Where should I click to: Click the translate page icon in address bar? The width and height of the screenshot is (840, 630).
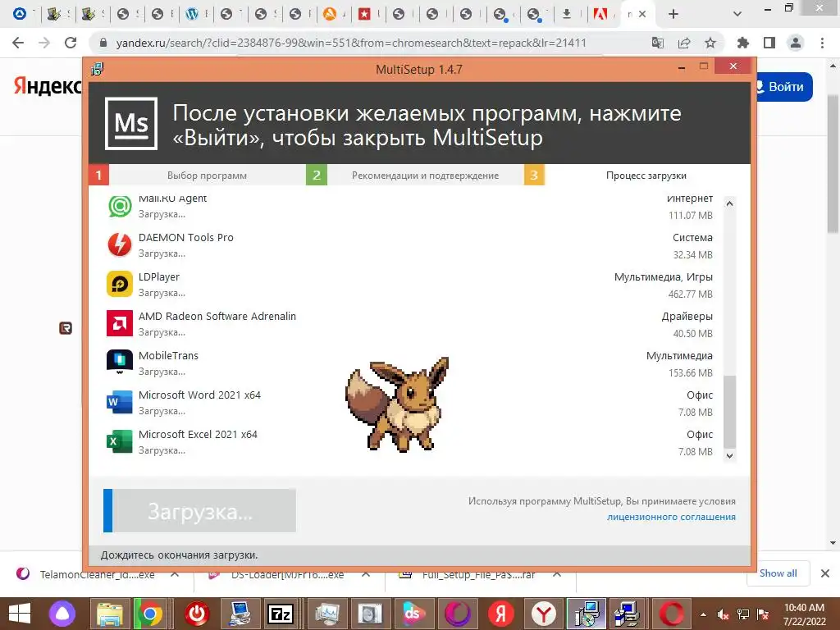657,43
